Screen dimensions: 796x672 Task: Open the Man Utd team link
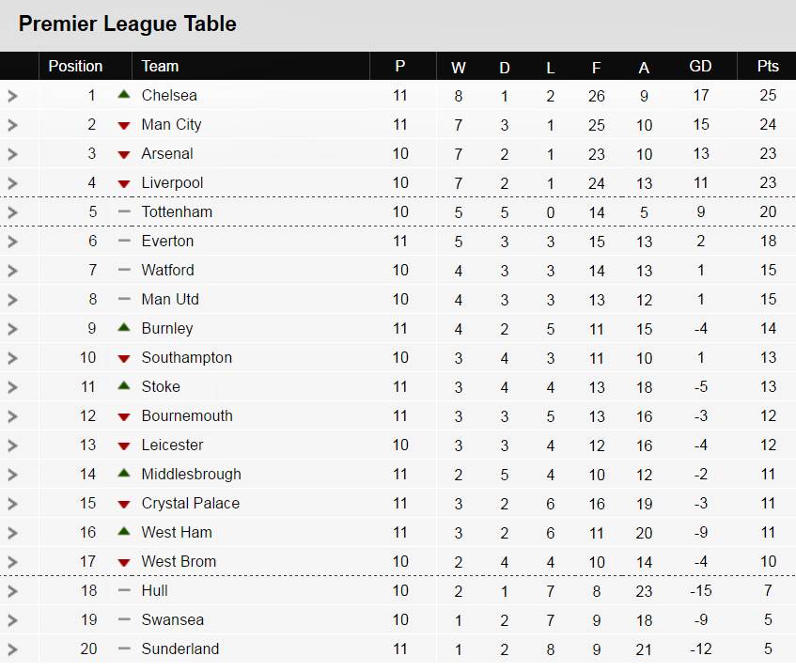[170, 299]
